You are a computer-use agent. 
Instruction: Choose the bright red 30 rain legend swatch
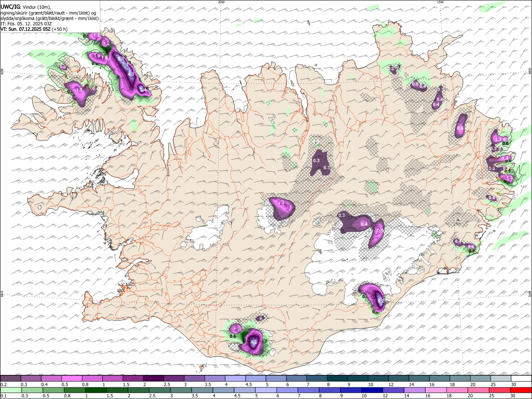click(520, 390)
